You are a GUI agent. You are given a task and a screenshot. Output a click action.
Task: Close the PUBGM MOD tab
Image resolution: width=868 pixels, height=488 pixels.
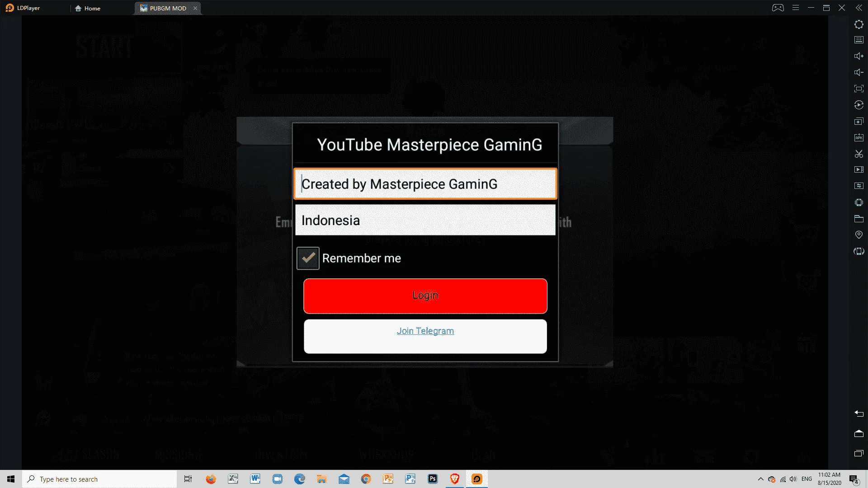click(x=195, y=8)
